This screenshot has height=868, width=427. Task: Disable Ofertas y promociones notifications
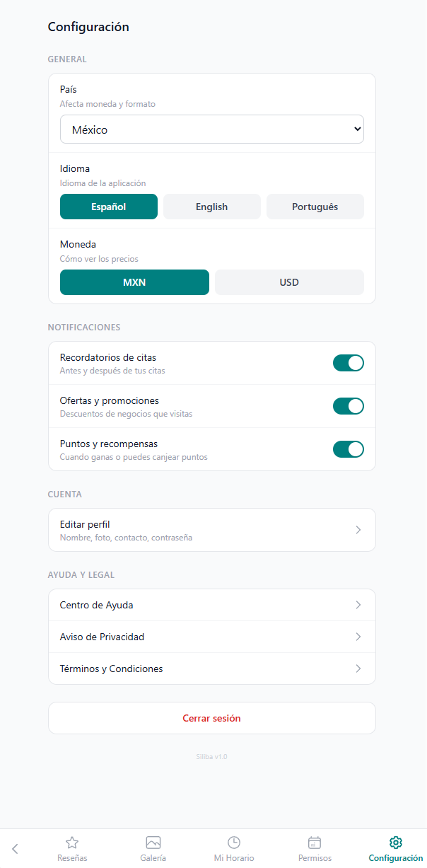[x=348, y=406]
